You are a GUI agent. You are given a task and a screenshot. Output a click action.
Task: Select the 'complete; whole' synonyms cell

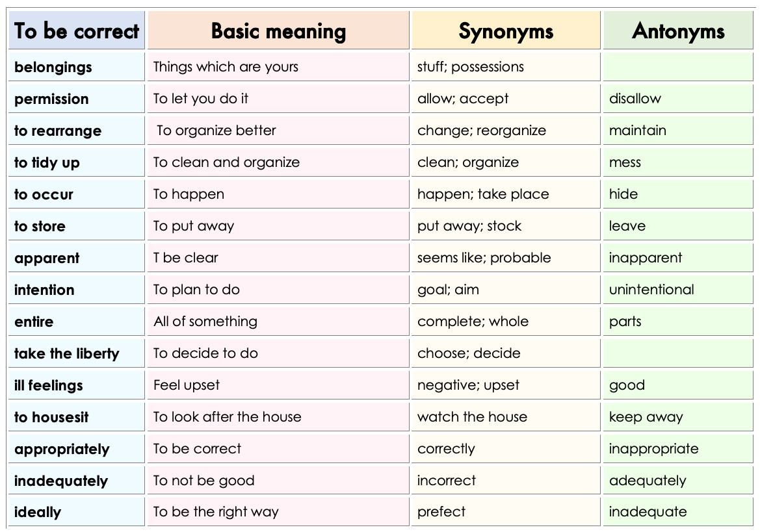click(506, 322)
